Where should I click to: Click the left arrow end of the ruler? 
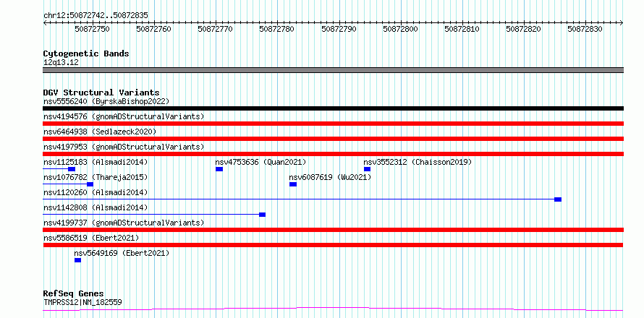tap(45, 23)
